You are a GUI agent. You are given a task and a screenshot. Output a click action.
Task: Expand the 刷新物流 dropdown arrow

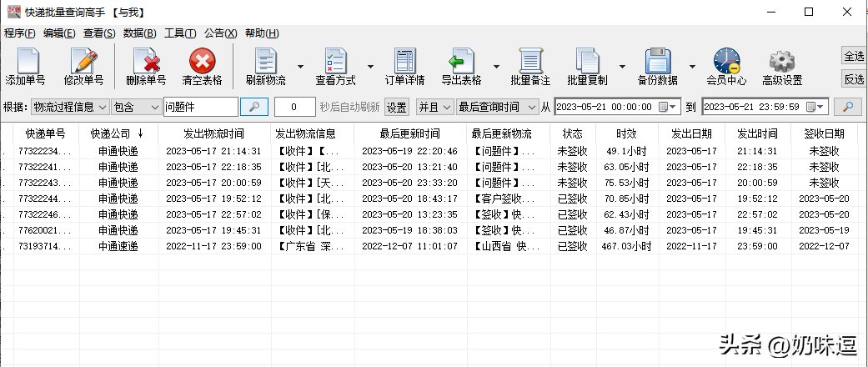300,67
